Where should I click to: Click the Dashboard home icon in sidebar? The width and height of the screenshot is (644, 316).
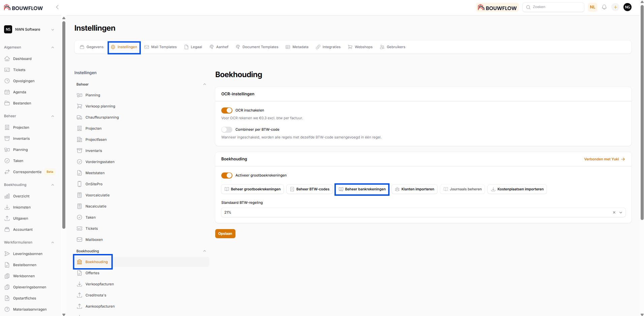(x=7, y=59)
